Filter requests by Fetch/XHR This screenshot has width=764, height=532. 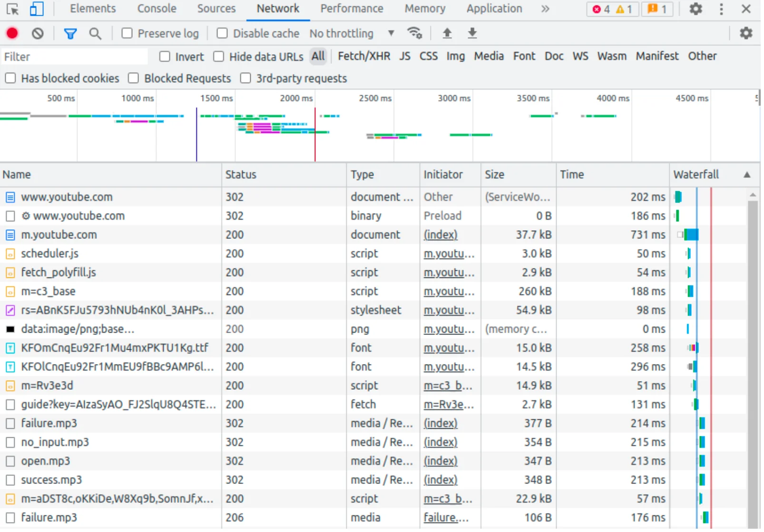click(364, 56)
